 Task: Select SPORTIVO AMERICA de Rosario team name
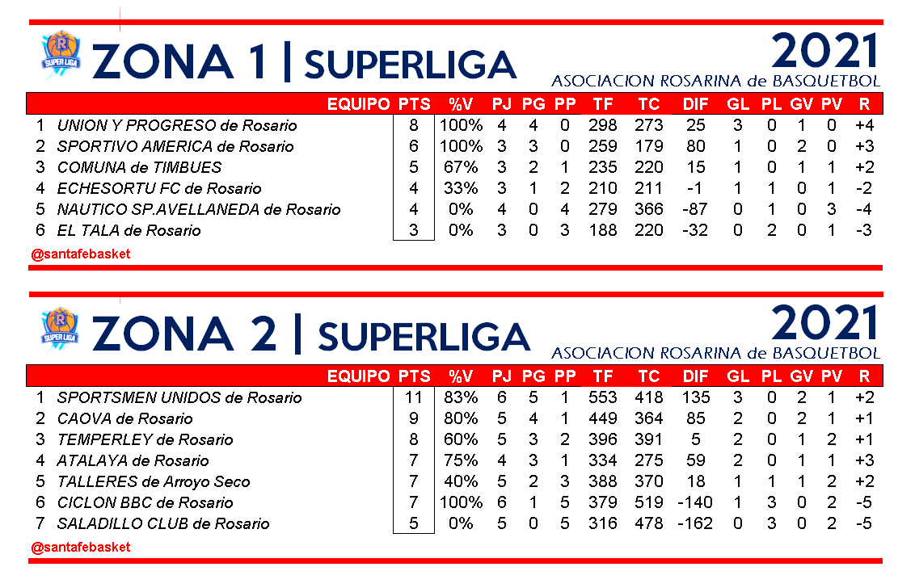point(175,147)
